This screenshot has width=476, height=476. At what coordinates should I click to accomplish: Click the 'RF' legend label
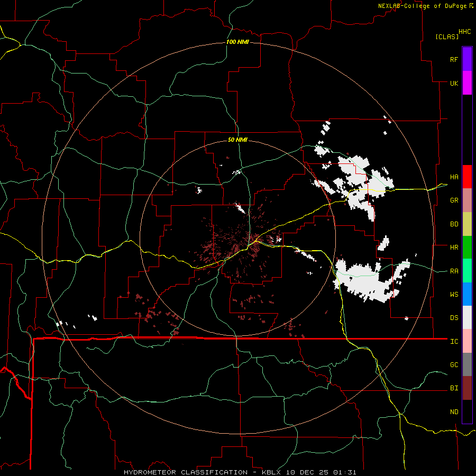pos(454,59)
